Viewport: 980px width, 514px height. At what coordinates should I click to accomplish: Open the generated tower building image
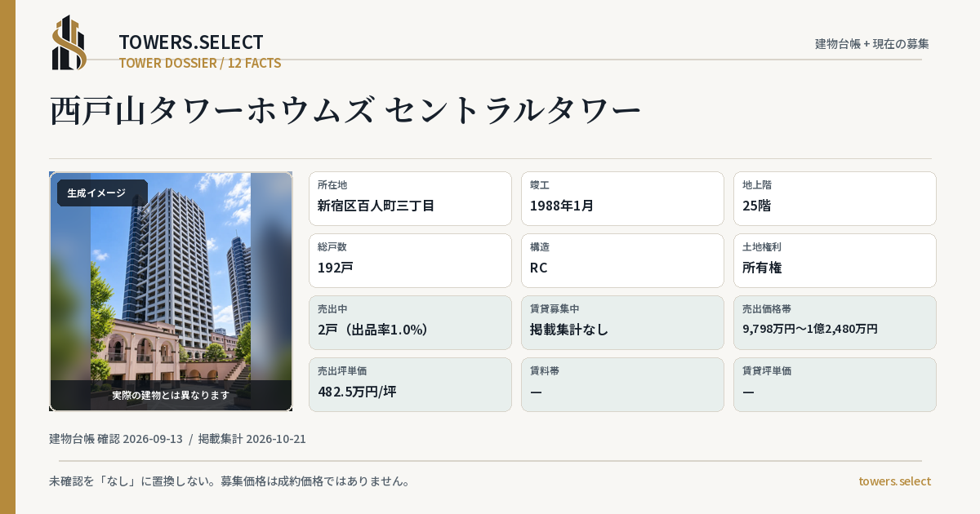point(171,291)
